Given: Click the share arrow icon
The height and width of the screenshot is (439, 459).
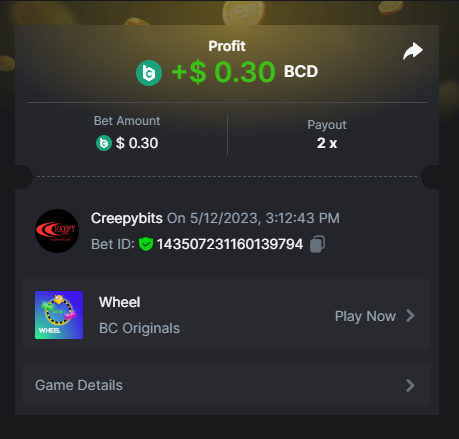Looking at the screenshot, I should point(413,51).
